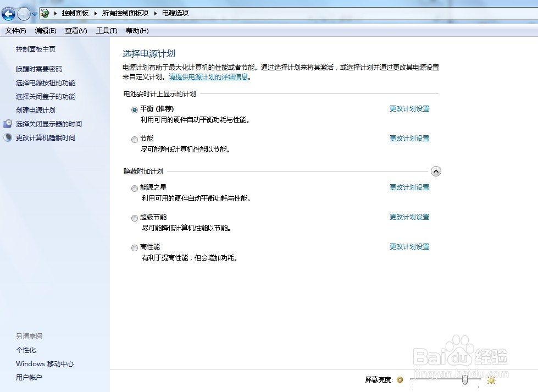Collapse the 隐藏附加计划 section
This screenshot has height=392, width=538.
pos(436,171)
